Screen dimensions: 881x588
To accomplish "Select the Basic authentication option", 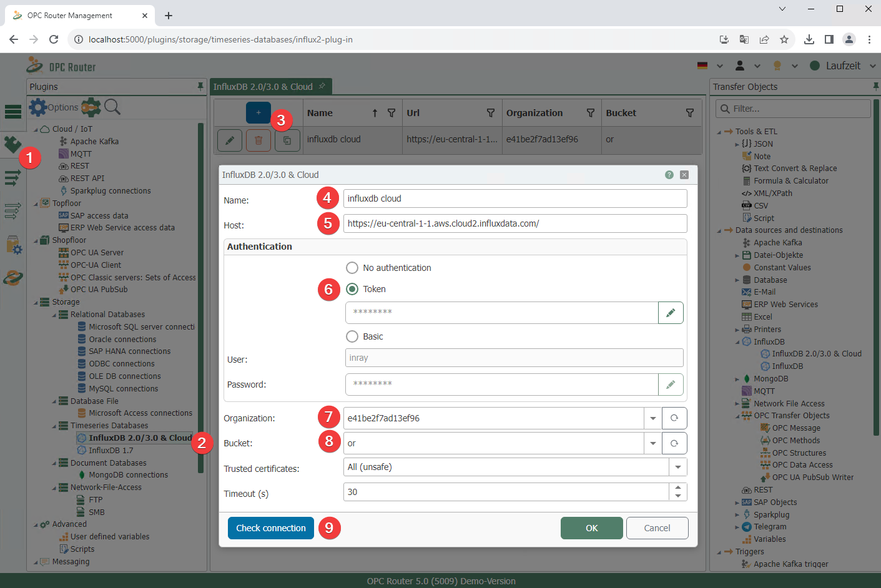I will pyautogui.click(x=352, y=336).
